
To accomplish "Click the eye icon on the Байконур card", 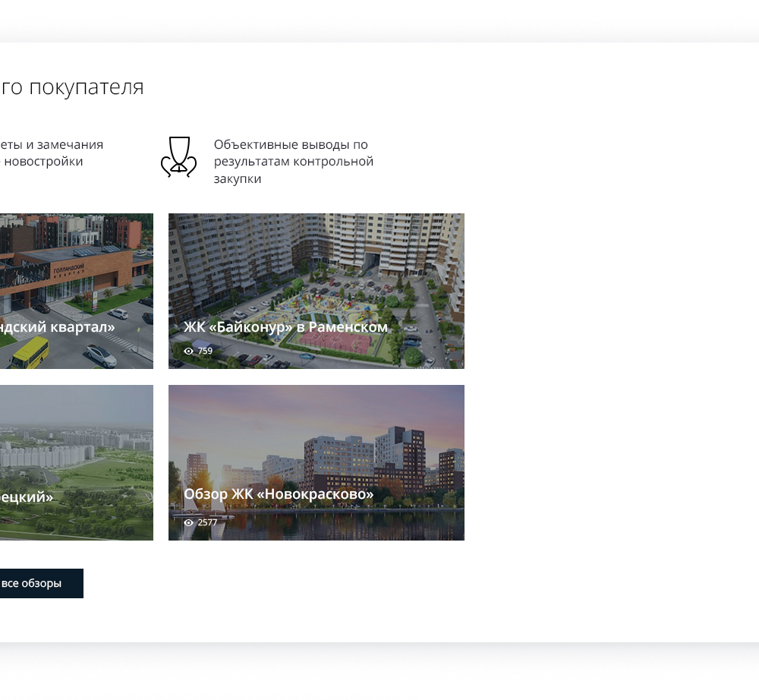I will click(188, 351).
